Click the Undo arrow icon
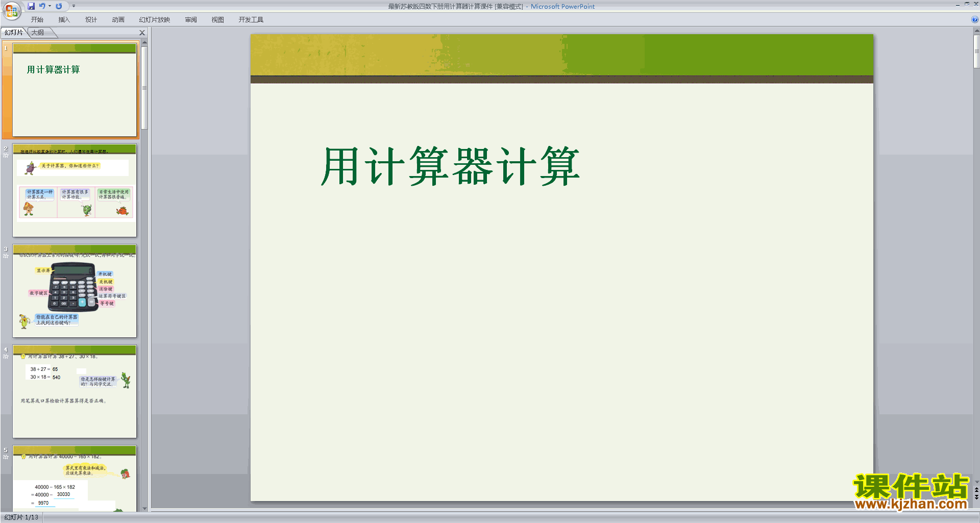This screenshot has width=980, height=523. [x=42, y=6]
